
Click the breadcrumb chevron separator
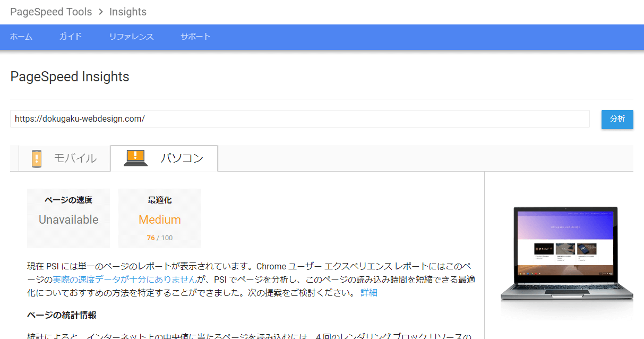point(101,12)
